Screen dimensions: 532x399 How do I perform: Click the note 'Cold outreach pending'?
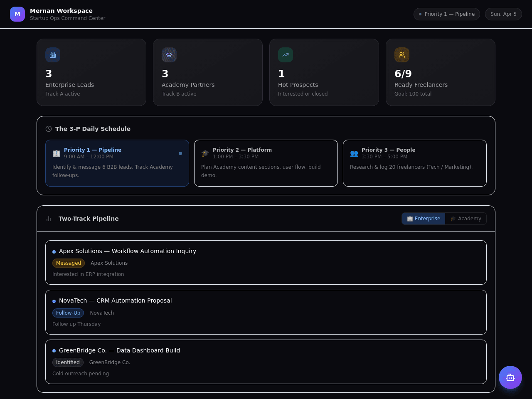pyautogui.click(x=81, y=374)
